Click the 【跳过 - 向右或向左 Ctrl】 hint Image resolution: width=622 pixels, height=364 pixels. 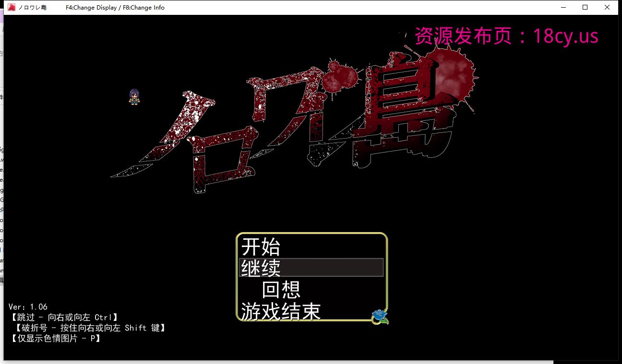pos(64,317)
